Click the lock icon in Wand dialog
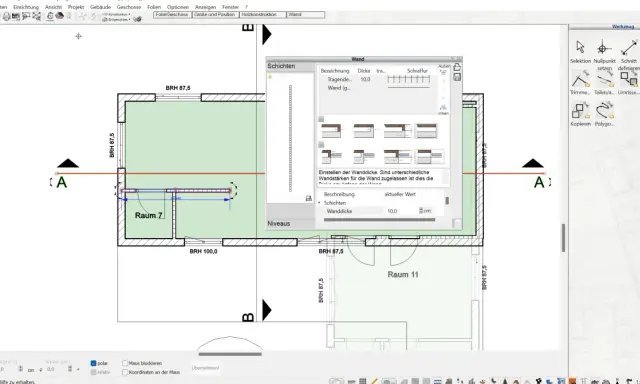Viewport: 640px width, 384px height. click(x=457, y=67)
